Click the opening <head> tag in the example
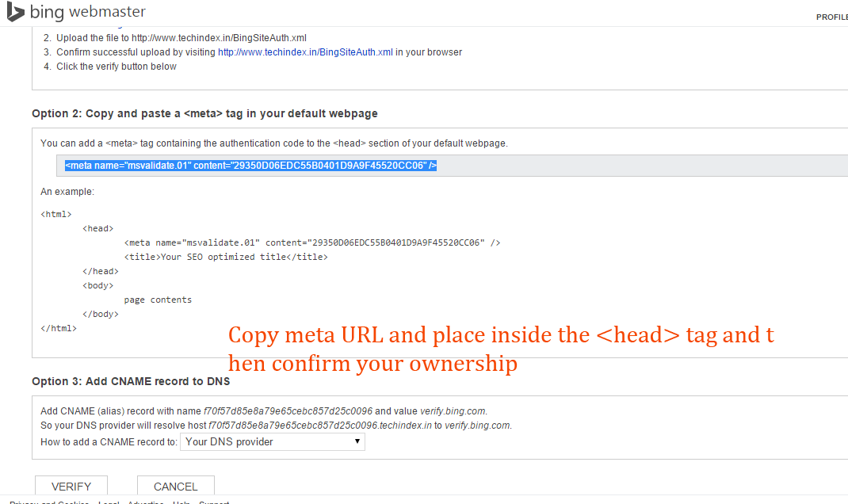Viewport: 848px width, 504px height. click(98, 228)
